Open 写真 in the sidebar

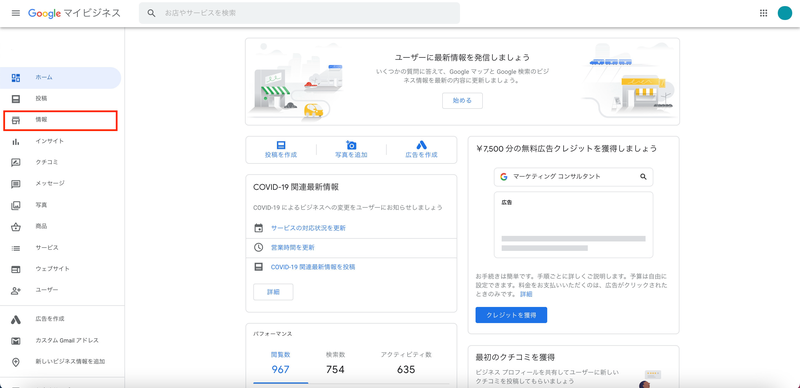click(x=60, y=205)
